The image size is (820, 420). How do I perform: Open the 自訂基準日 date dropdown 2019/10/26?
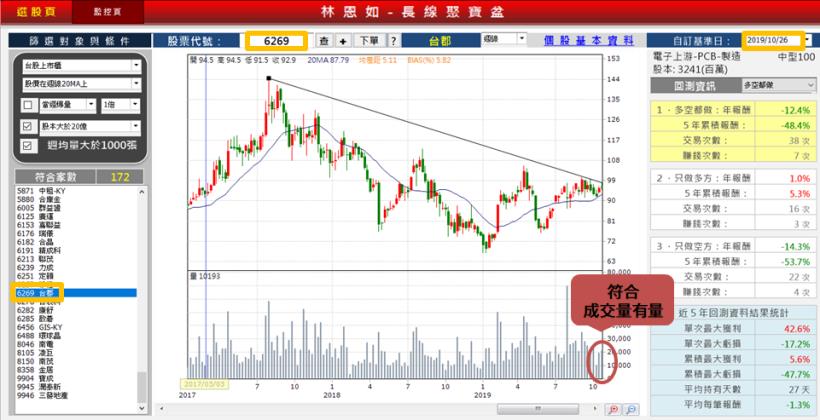tap(808, 40)
